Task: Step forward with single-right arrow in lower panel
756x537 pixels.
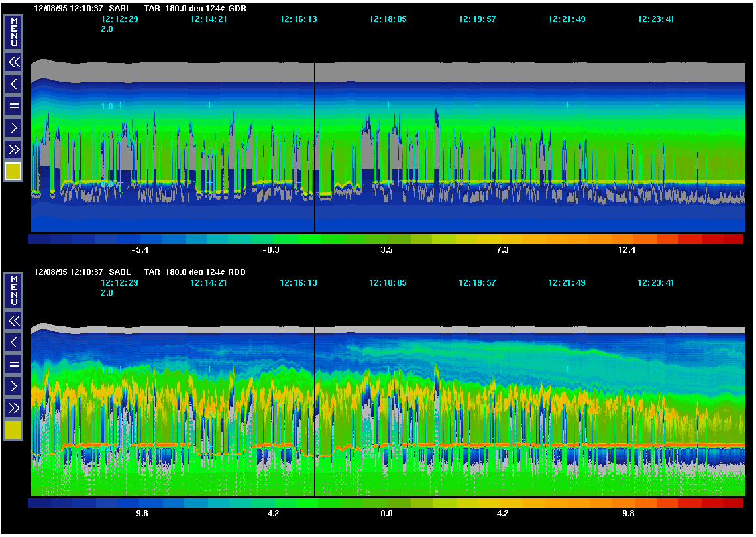Action: [13, 386]
